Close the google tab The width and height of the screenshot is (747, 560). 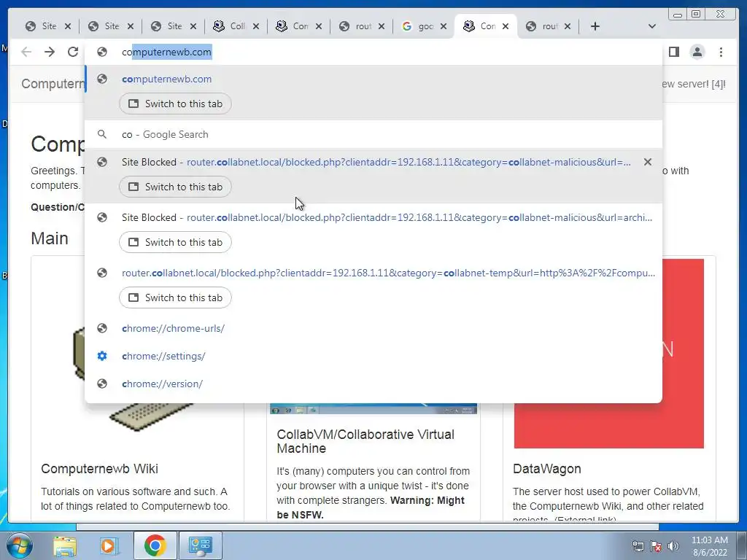tap(444, 26)
